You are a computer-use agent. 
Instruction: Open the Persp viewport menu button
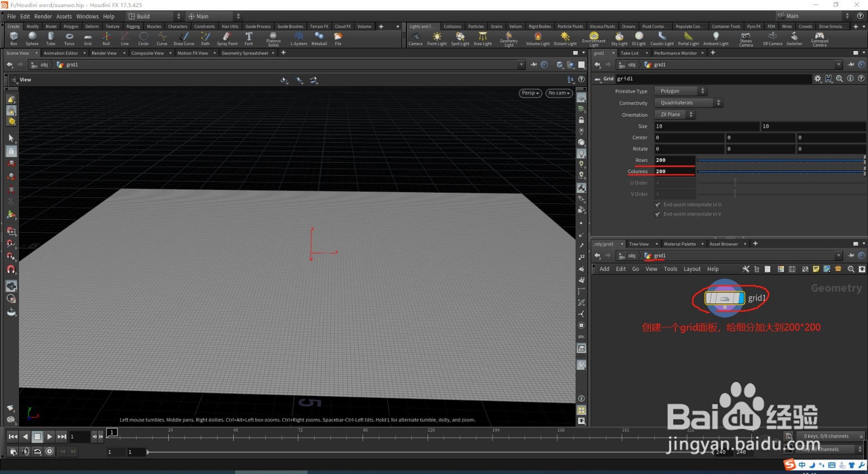[531, 93]
